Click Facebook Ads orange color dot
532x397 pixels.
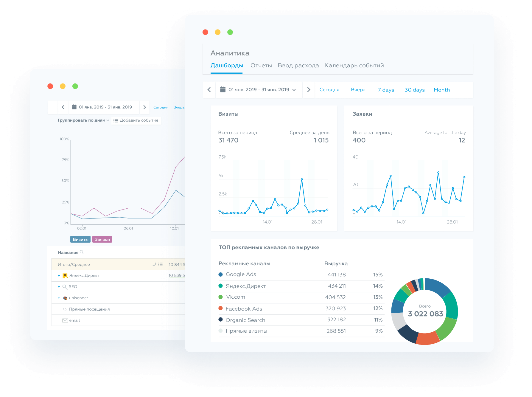(221, 308)
